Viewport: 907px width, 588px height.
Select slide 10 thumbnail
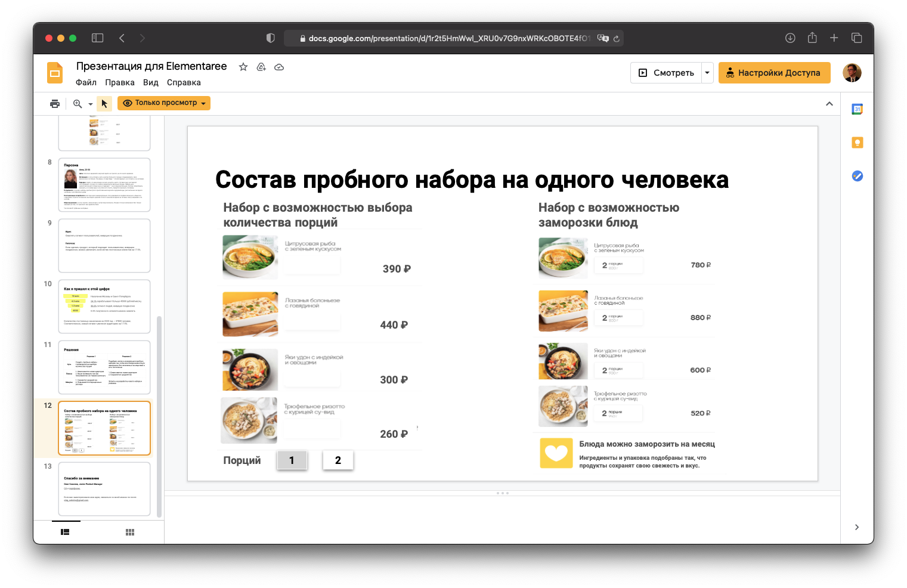(x=104, y=306)
